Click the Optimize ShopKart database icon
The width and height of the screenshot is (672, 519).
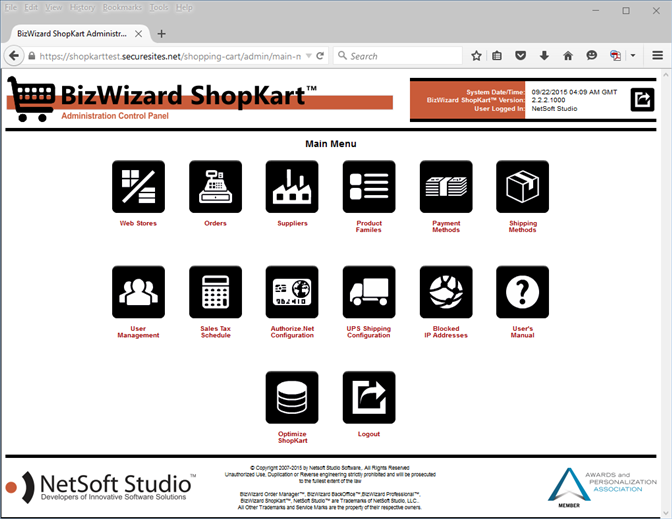(292, 397)
